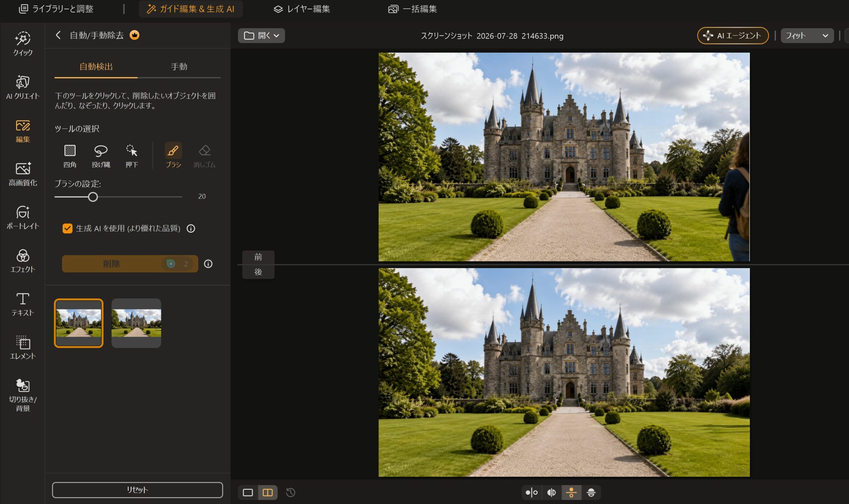Viewport: 849px width, 504px height.
Task: Select the 消しゴム eraser tool
Action: pos(204,156)
